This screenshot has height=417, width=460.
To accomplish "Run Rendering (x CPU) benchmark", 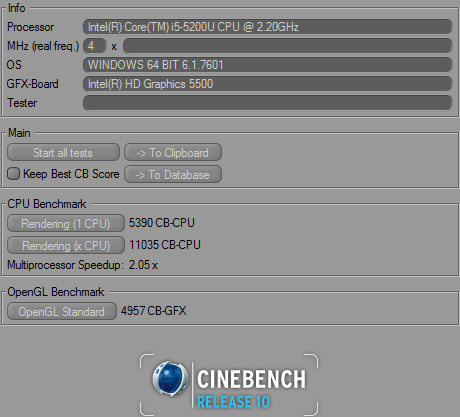I will point(66,245).
